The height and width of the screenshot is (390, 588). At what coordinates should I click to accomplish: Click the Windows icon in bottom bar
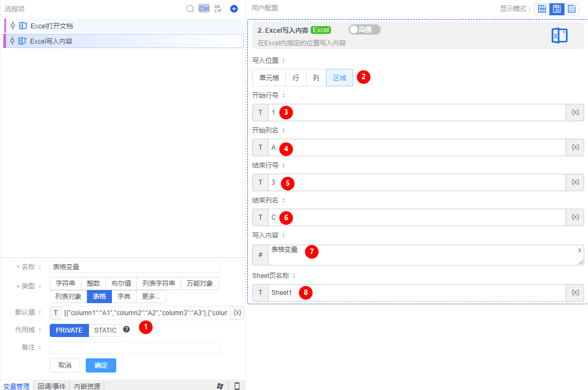click(x=219, y=386)
